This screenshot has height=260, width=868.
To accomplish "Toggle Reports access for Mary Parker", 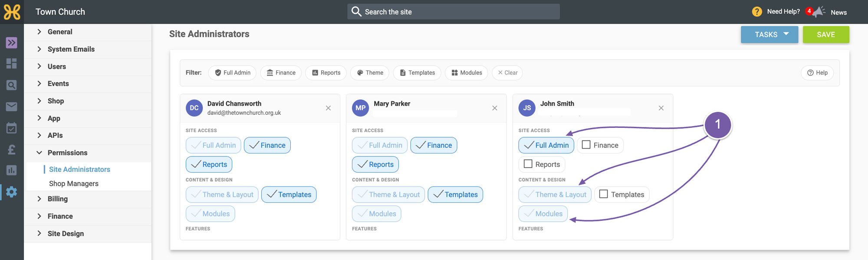I will [x=375, y=164].
